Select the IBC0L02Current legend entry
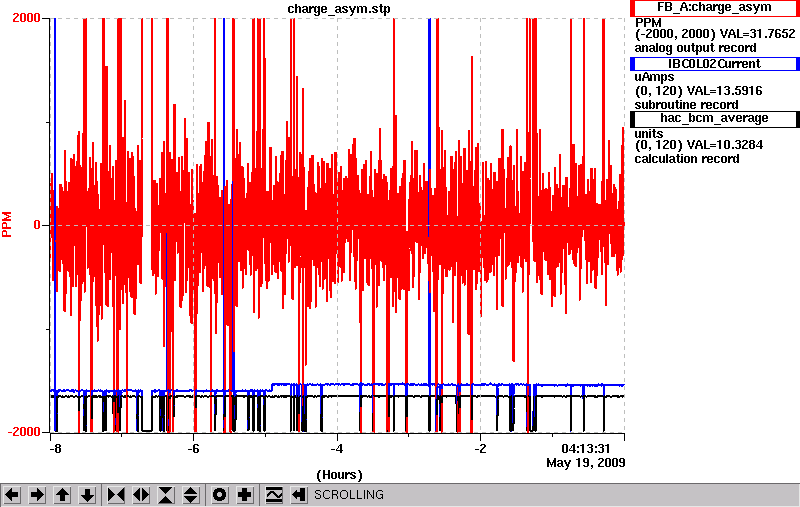Screen dimensions: 800x507 tap(714, 64)
